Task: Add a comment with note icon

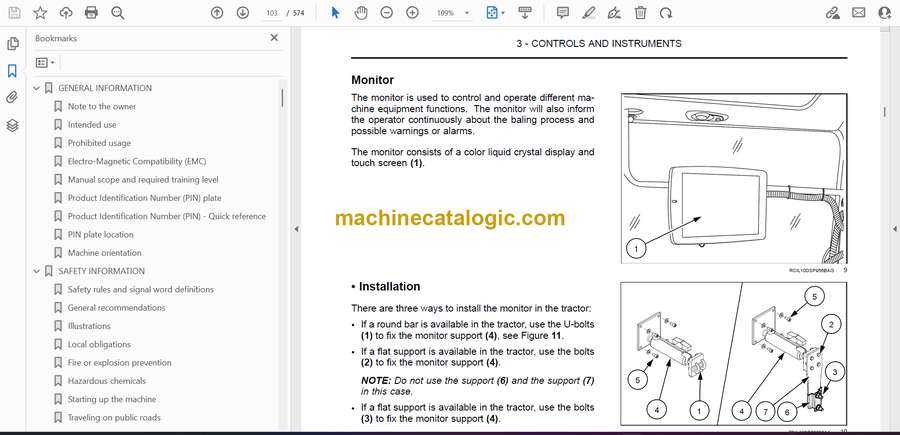Action: click(x=563, y=13)
